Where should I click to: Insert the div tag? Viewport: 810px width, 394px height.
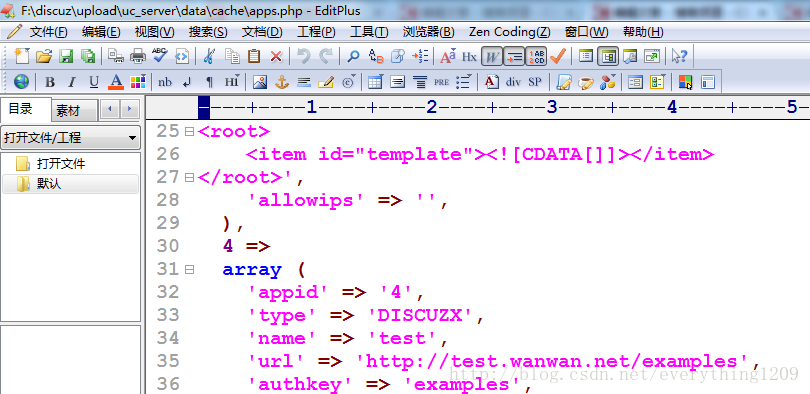click(x=513, y=82)
